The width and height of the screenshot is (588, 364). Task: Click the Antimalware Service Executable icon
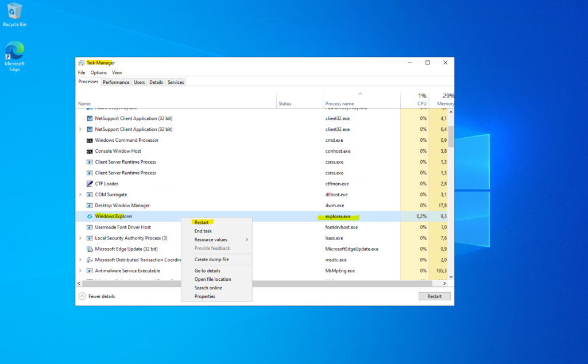[90, 270]
